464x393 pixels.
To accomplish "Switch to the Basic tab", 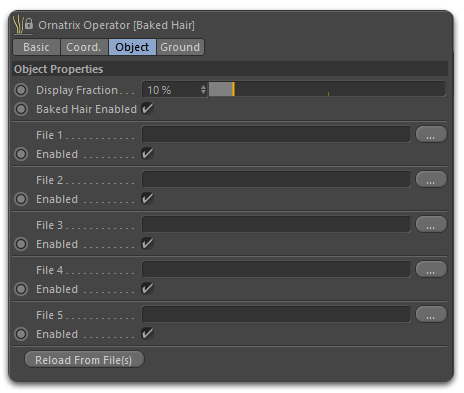I will click(x=36, y=47).
